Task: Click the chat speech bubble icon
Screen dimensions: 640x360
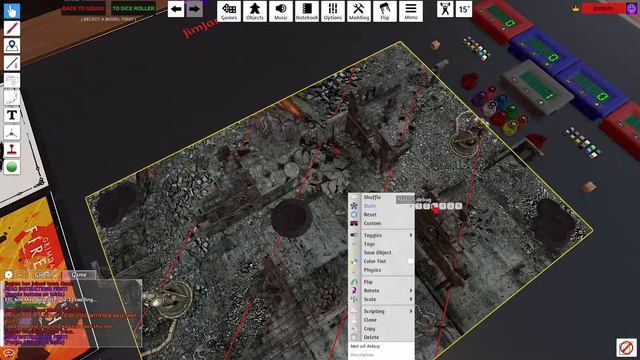Action: point(9,353)
